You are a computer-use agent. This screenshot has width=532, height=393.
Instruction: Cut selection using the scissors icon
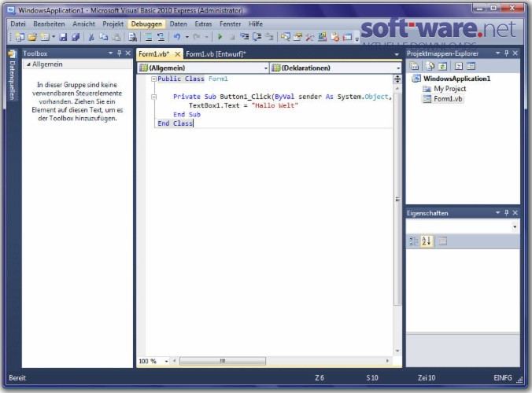pos(91,37)
